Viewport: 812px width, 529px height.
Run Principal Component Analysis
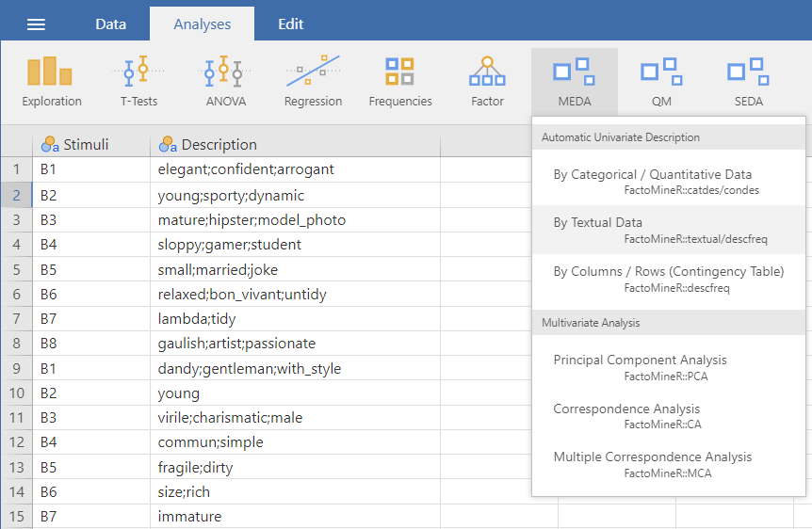click(x=669, y=367)
